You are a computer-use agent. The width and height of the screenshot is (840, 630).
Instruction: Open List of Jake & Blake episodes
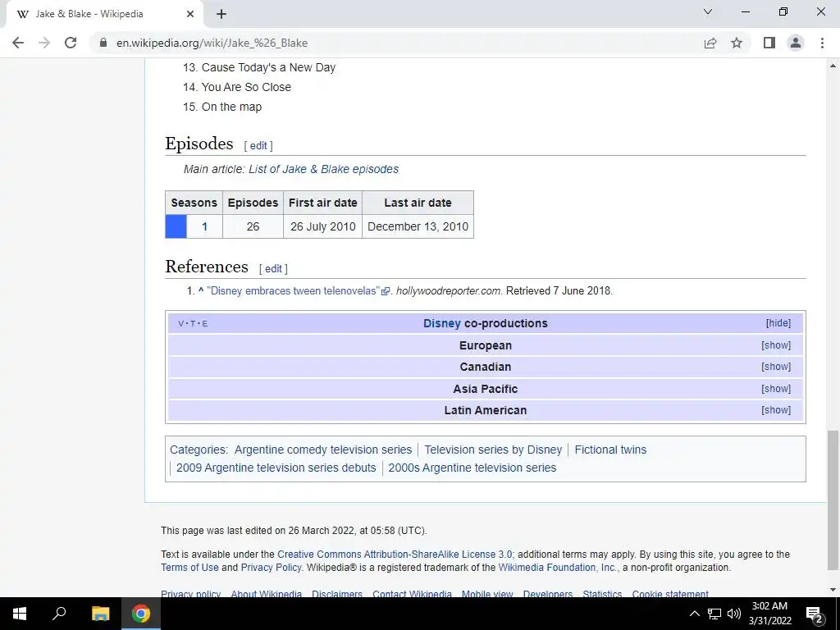coord(323,169)
